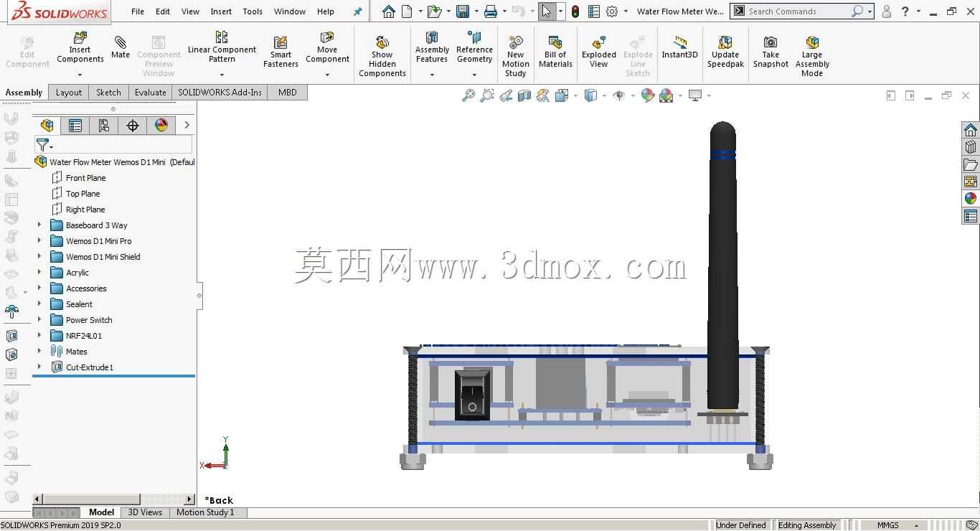Expand the Baseboard 3 Way folder

39,225
